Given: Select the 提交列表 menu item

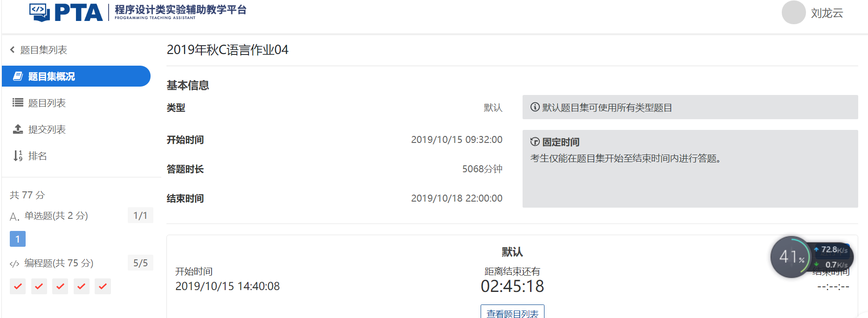Looking at the screenshot, I should click(x=47, y=129).
